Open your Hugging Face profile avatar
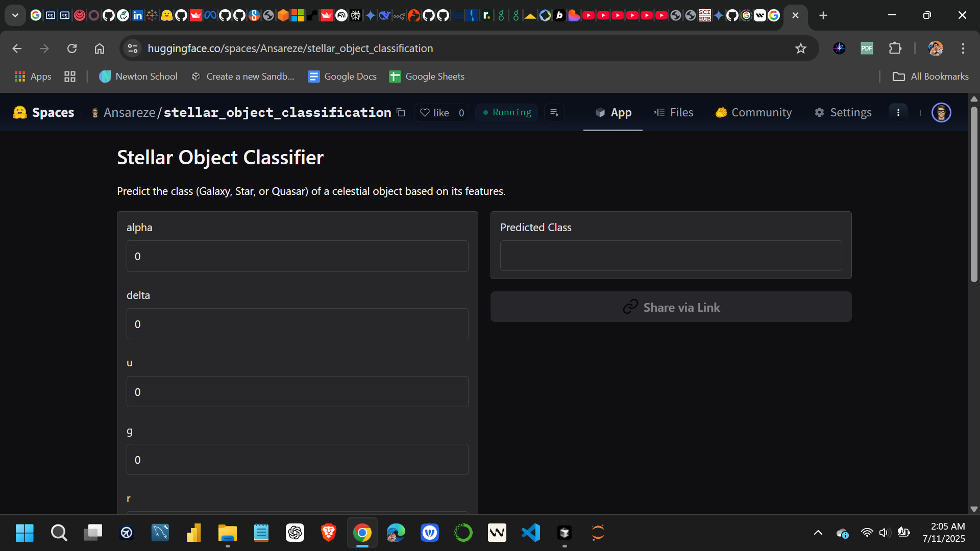Image resolution: width=980 pixels, height=551 pixels. 941,112
